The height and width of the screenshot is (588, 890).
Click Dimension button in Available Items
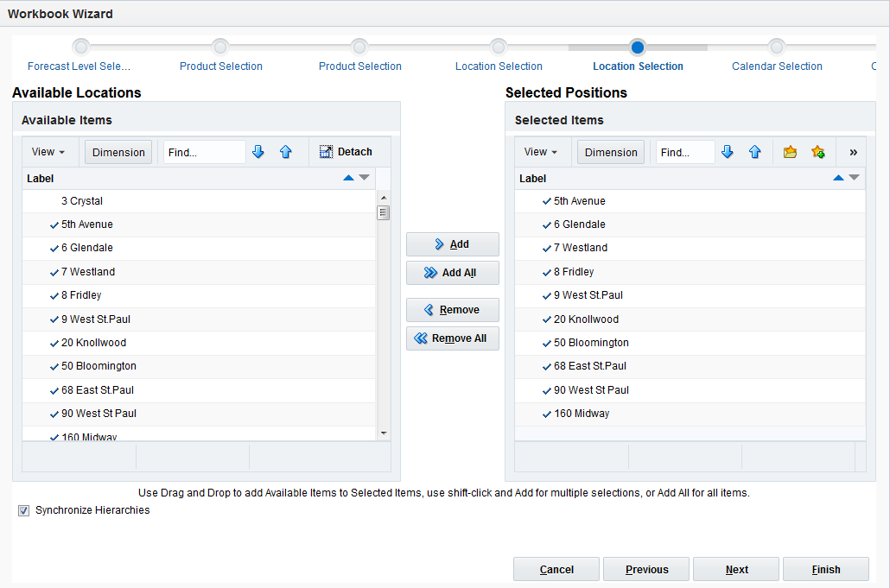tap(118, 152)
